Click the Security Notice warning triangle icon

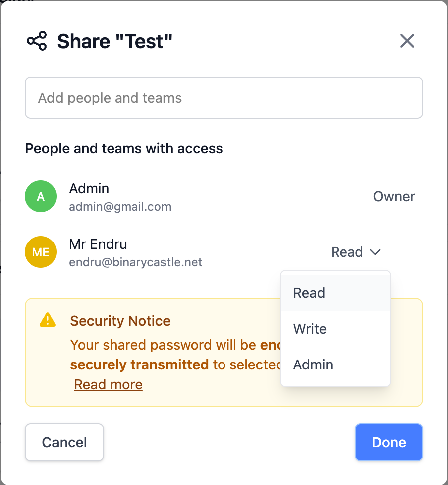coord(48,320)
